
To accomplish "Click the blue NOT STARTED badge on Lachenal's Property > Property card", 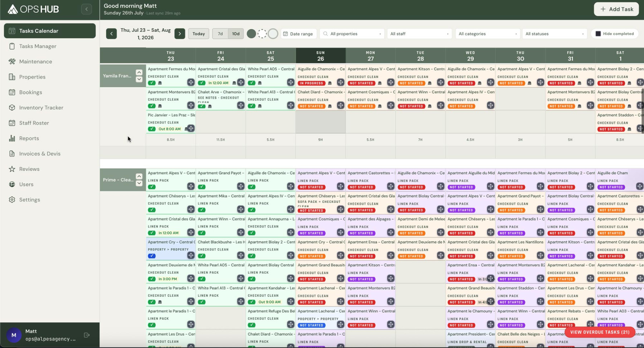I will click(311, 325).
